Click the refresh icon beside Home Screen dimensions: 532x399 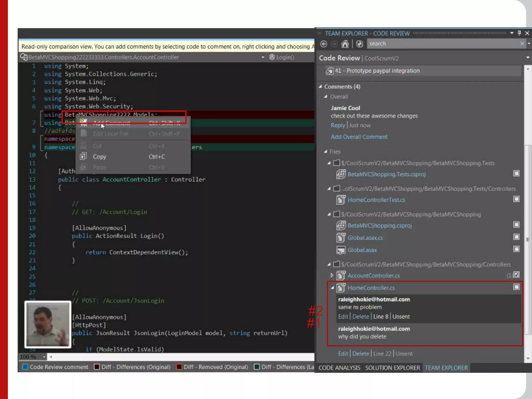360,44
